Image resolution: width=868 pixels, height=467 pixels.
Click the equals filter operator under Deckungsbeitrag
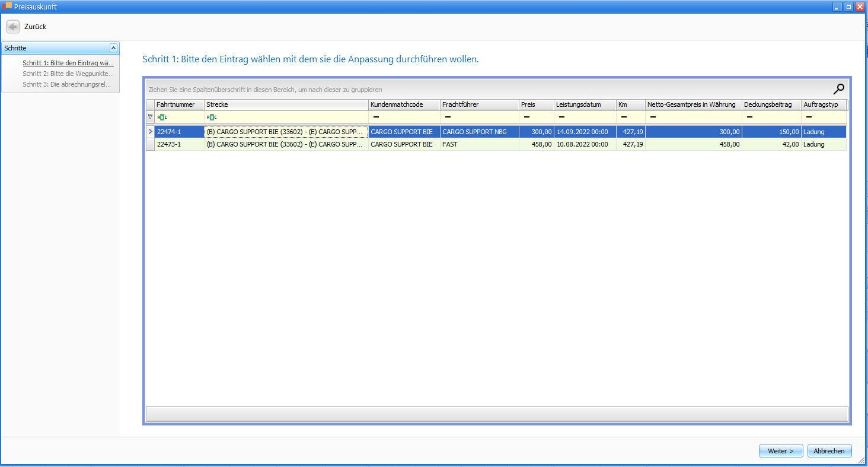click(x=749, y=117)
